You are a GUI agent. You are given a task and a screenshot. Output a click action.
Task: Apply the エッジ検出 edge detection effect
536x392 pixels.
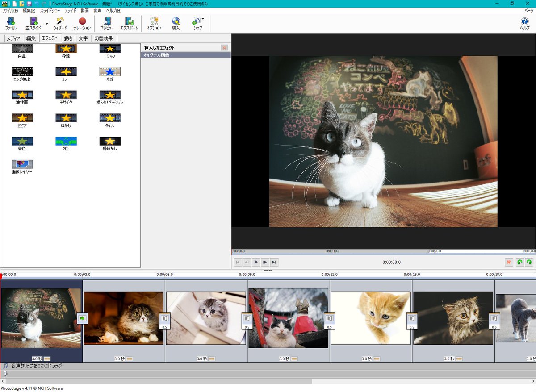click(22, 74)
